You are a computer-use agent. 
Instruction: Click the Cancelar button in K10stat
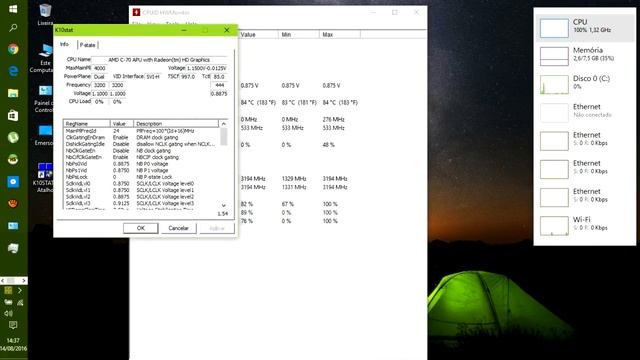point(178,228)
